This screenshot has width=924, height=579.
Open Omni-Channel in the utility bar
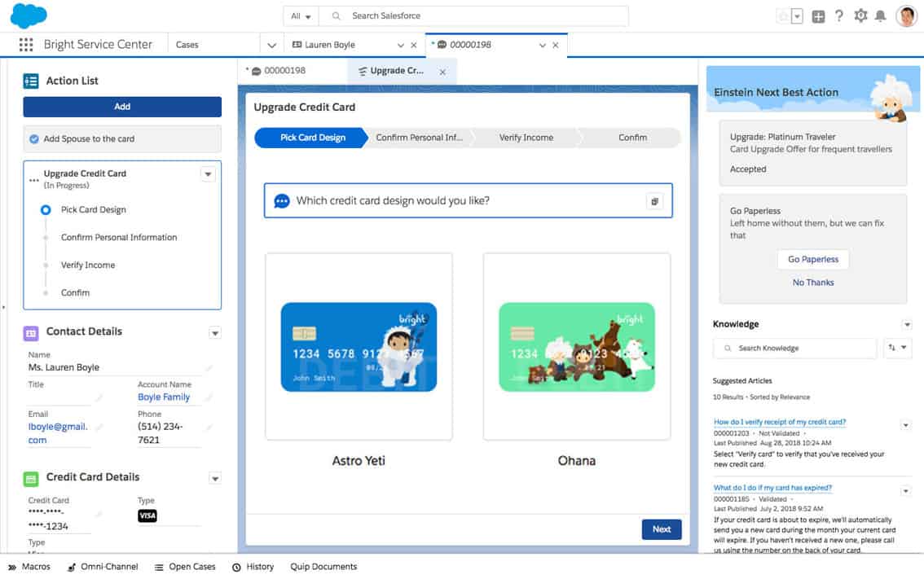(103, 567)
